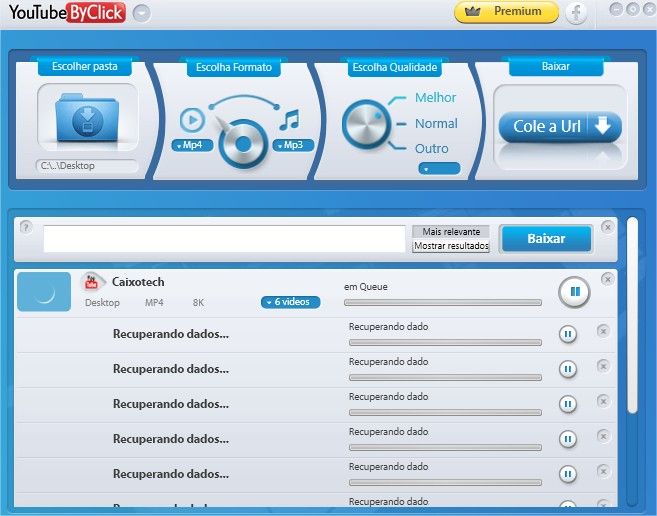Click the Baixar search button

[x=546, y=239]
